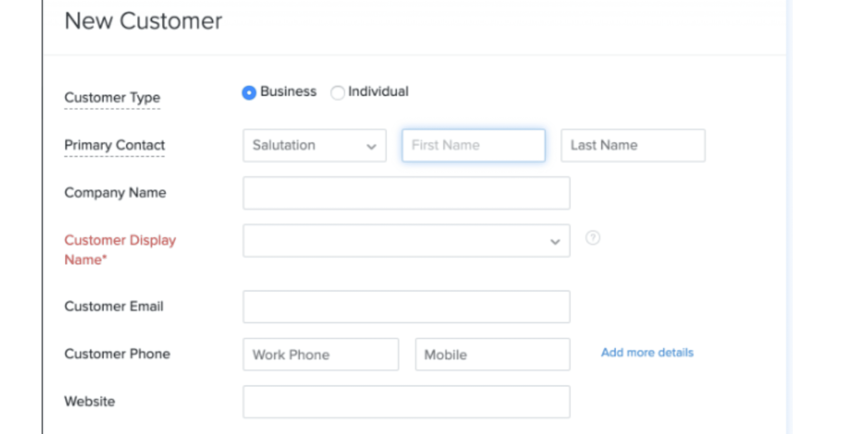The height and width of the screenshot is (434, 868).
Task: Select the Business customer type
Action: [x=249, y=92]
